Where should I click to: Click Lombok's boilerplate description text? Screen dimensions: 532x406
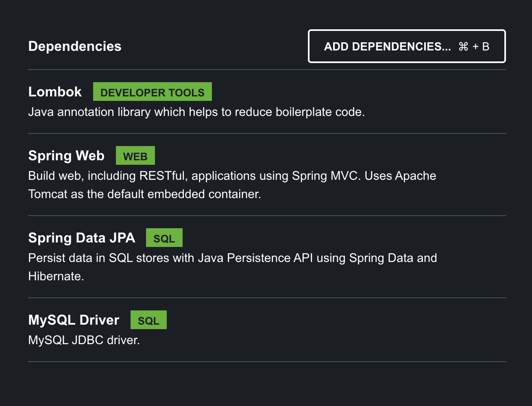pyautogui.click(x=196, y=112)
